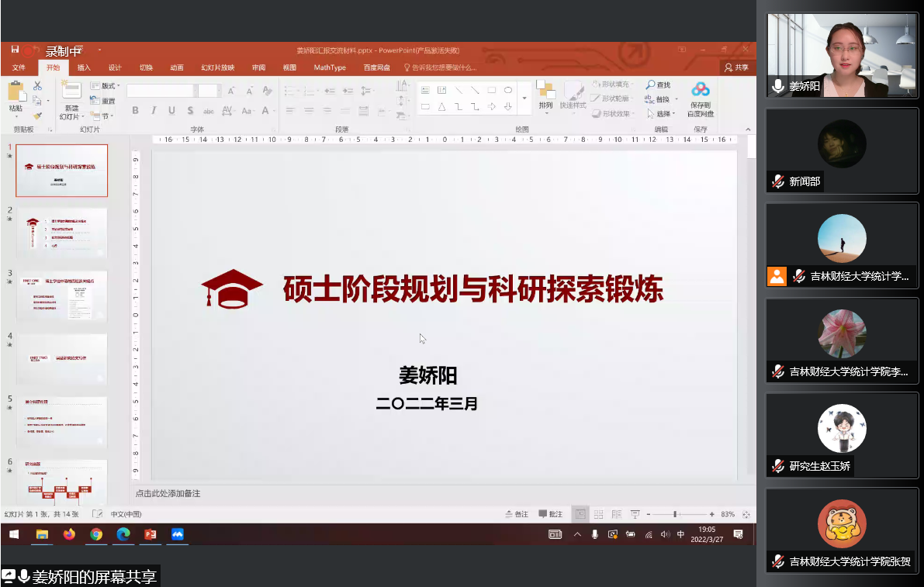Screen dimensions: 924x587
Task: Open PowerPoint from the Windows taskbar
Action: (x=151, y=534)
